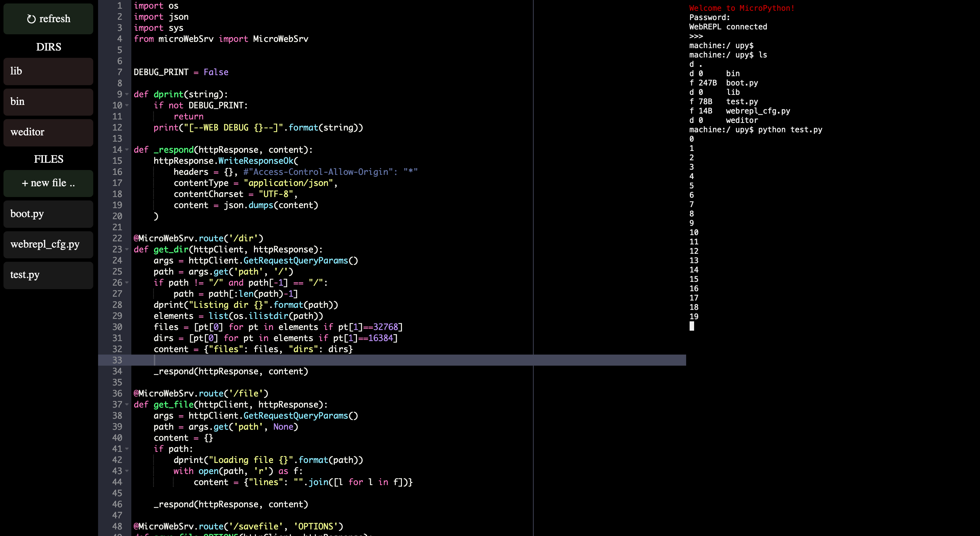Fold the get_dir function at line 23
Viewport: 980px width, 536px height.
point(127,249)
